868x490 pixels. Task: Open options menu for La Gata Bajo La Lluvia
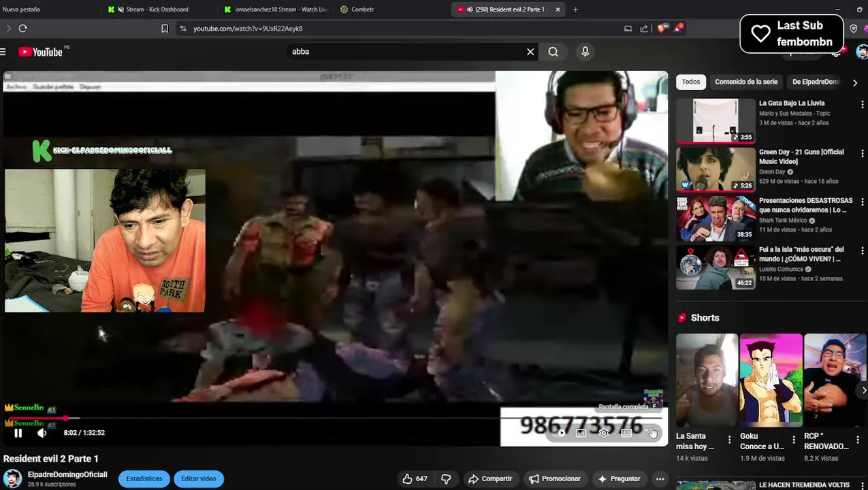click(862, 105)
